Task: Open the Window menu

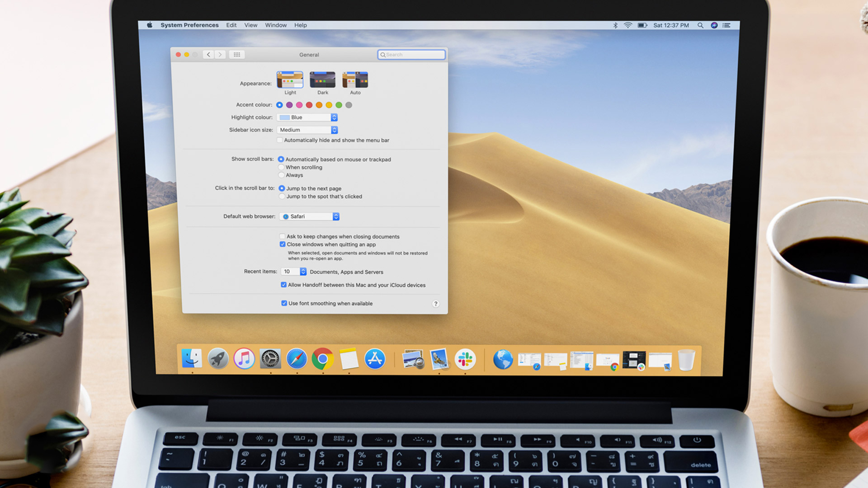Action: (275, 25)
